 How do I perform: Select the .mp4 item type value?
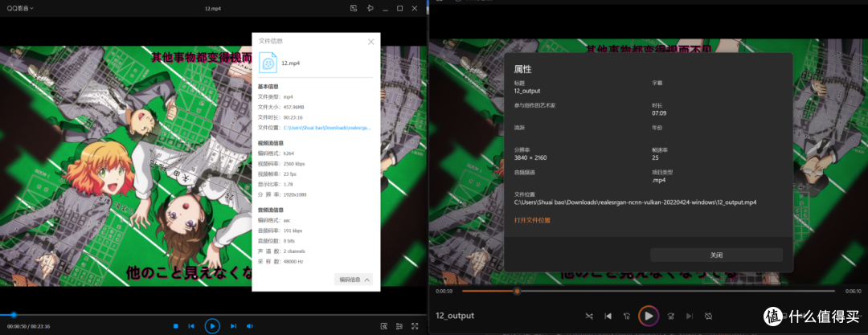tap(658, 180)
